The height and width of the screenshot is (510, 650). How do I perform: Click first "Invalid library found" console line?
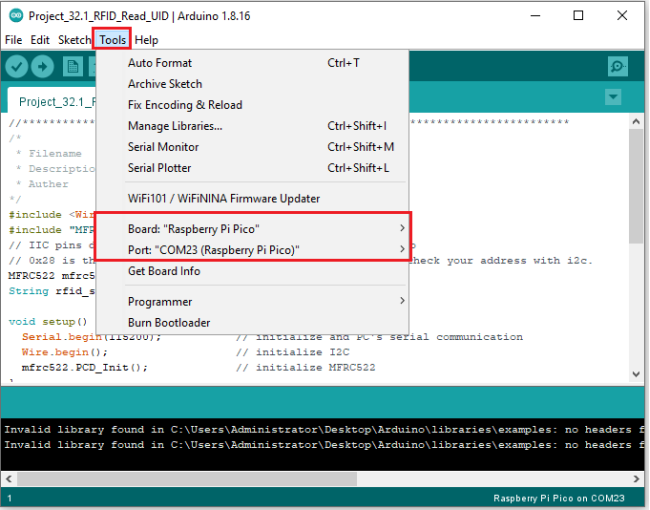coord(322,430)
